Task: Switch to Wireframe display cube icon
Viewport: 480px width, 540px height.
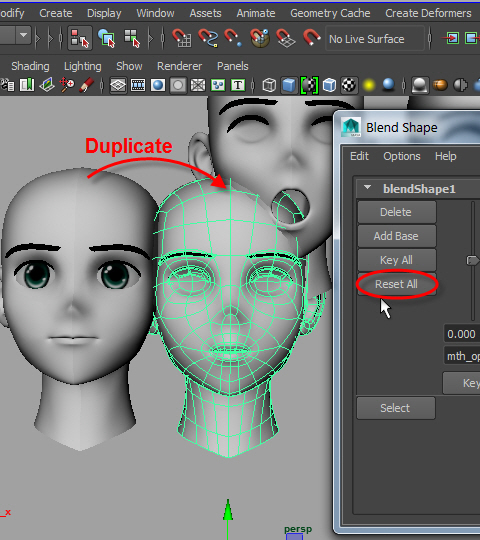Action: tap(269, 85)
